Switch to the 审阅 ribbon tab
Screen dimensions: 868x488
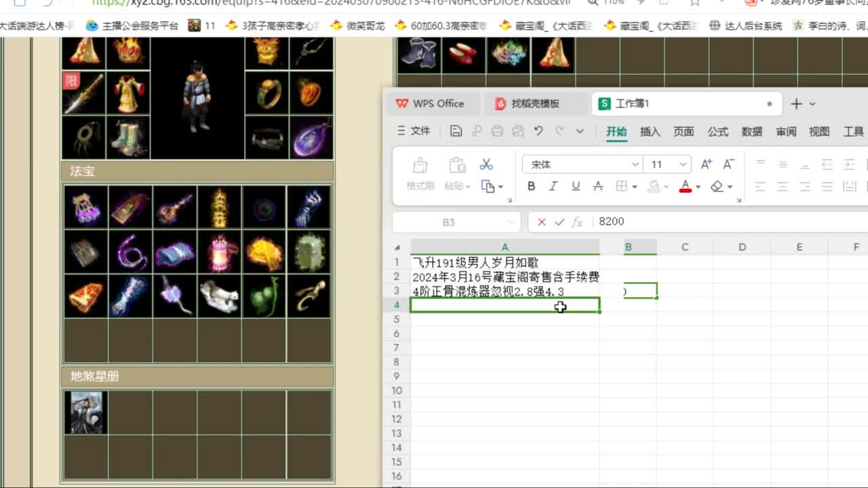pyautogui.click(x=786, y=131)
